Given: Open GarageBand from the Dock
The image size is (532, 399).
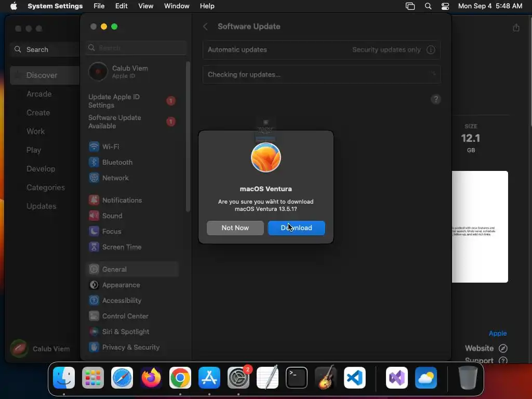Looking at the screenshot, I should (x=326, y=378).
